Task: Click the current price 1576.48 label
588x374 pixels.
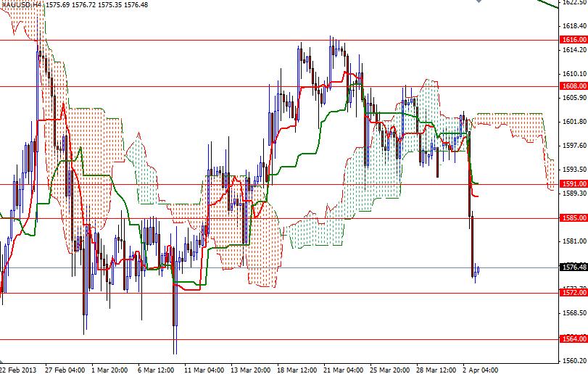Action: click(573, 267)
